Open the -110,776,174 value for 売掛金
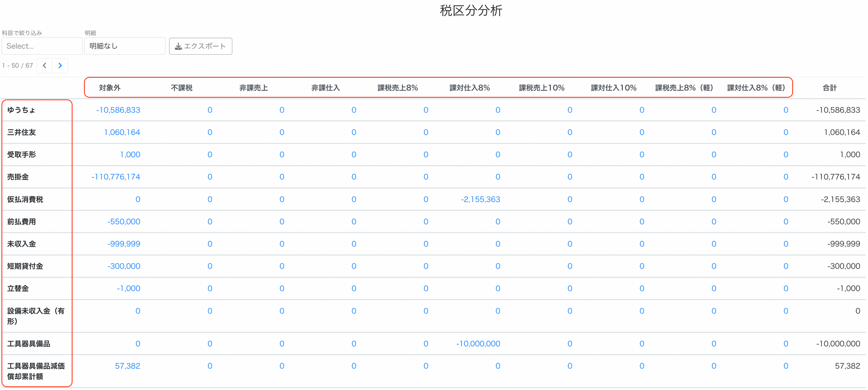This screenshot has width=868, height=390. point(116,177)
